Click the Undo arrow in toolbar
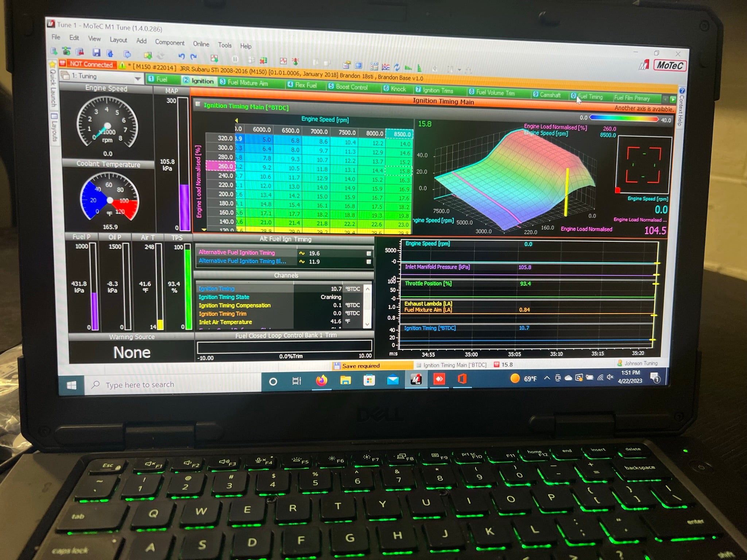Viewport: 747px width, 560px height. (x=182, y=56)
